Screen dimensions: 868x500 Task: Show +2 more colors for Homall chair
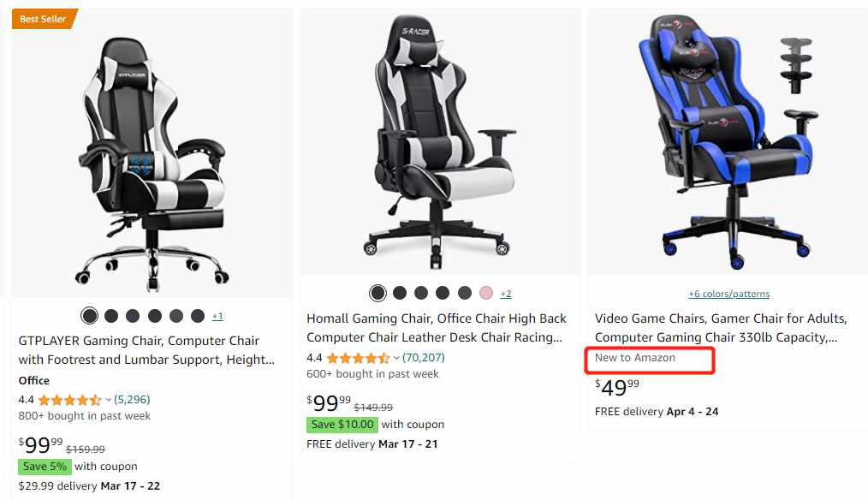click(x=506, y=294)
